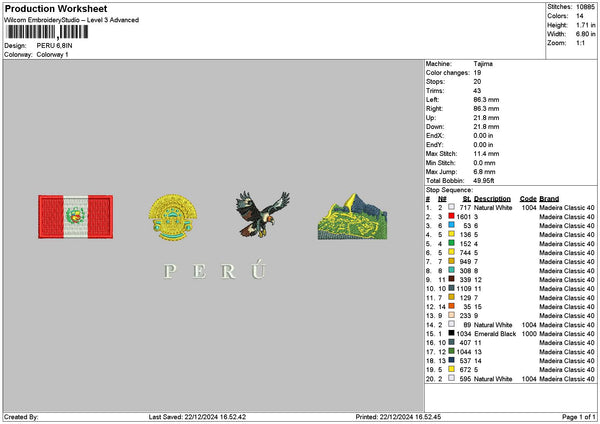This screenshot has height=424, width=600.
Task: Click the Colorway 1 value
Action: click(52, 55)
